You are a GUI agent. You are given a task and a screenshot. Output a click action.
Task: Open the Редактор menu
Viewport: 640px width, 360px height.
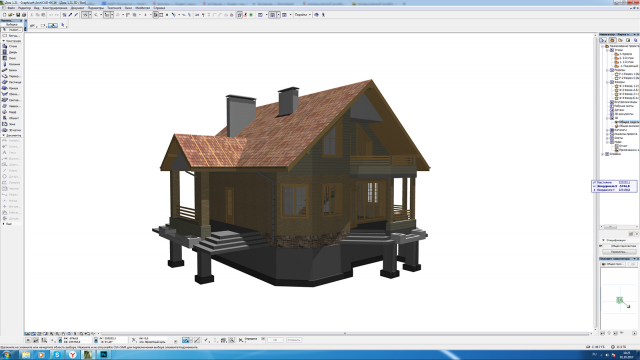[x=24, y=8]
